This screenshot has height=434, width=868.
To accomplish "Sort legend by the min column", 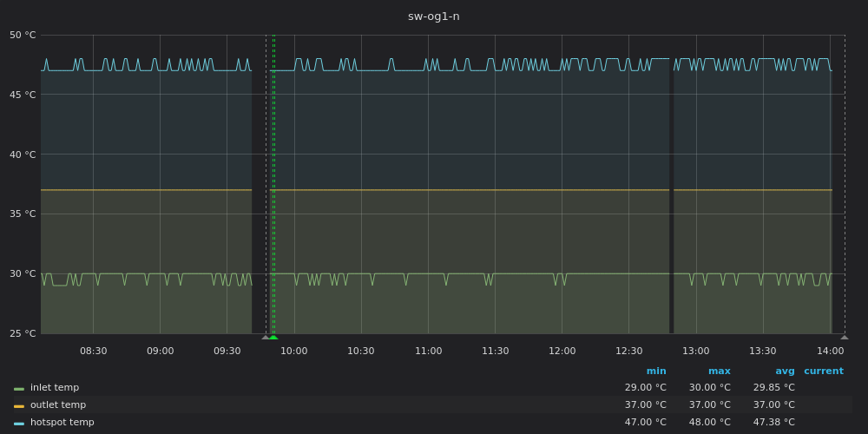I will (656, 372).
